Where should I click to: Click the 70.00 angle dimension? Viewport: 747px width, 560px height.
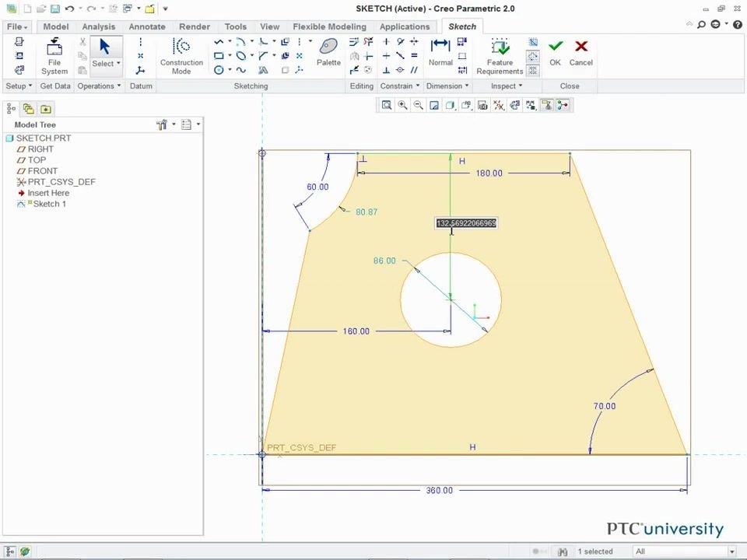(605, 406)
